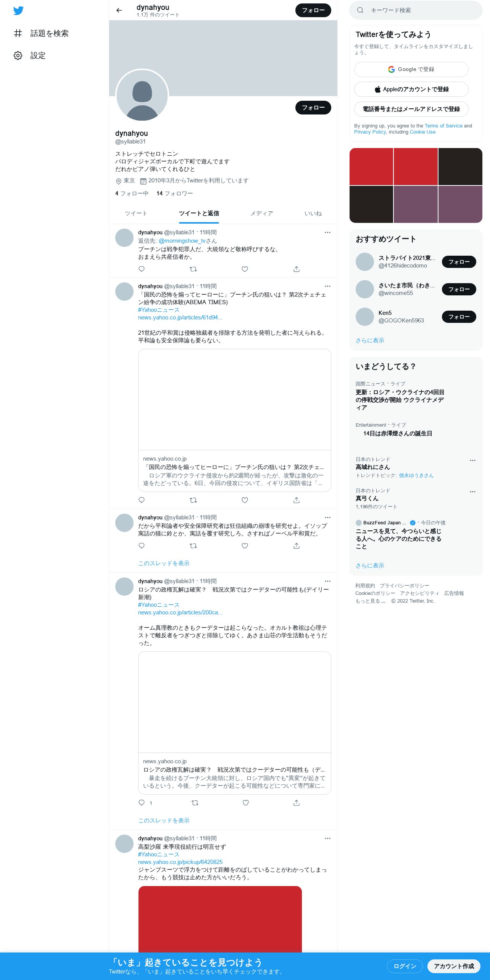Share the ABEMA TIMES article tweet
490x980 pixels.
pos(297,500)
